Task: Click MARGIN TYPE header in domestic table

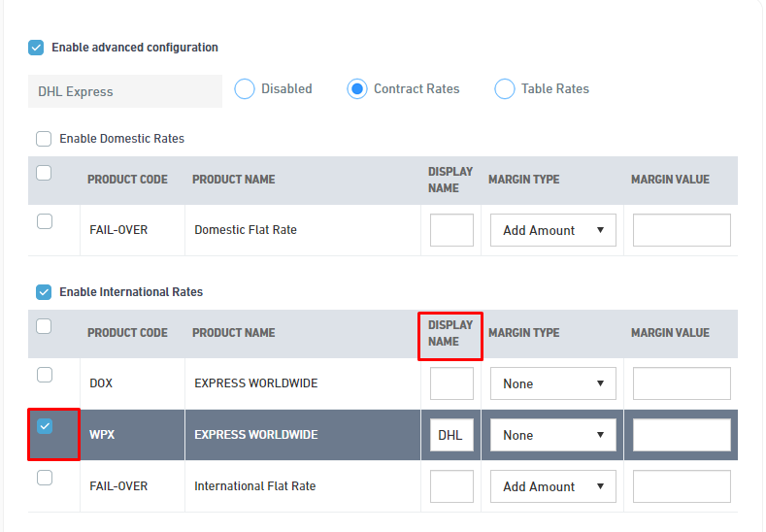Action: point(523,180)
